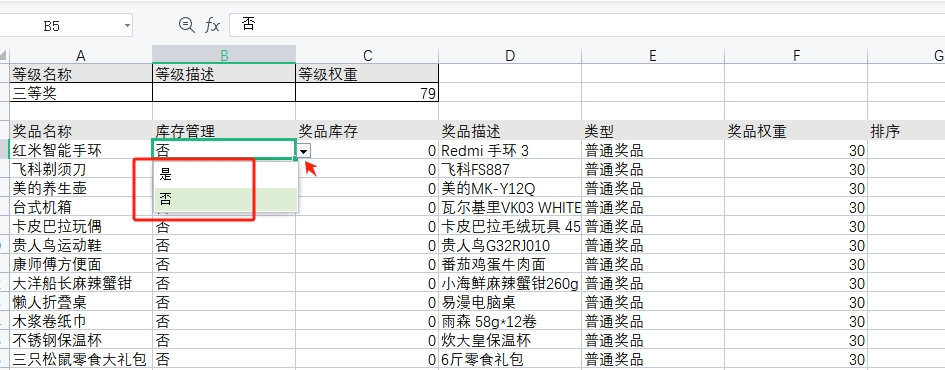Select the cell with value 79

(367, 93)
